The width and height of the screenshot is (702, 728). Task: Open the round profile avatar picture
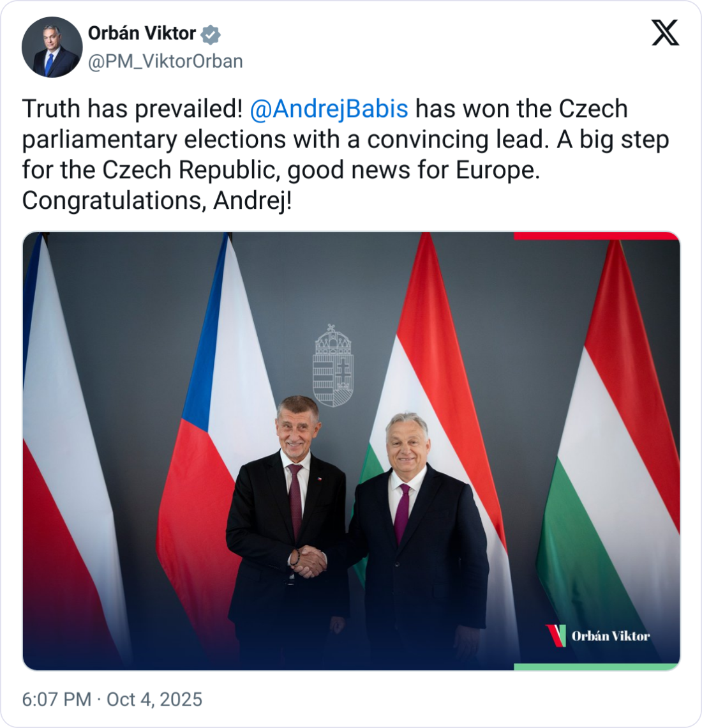click(51, 48)
